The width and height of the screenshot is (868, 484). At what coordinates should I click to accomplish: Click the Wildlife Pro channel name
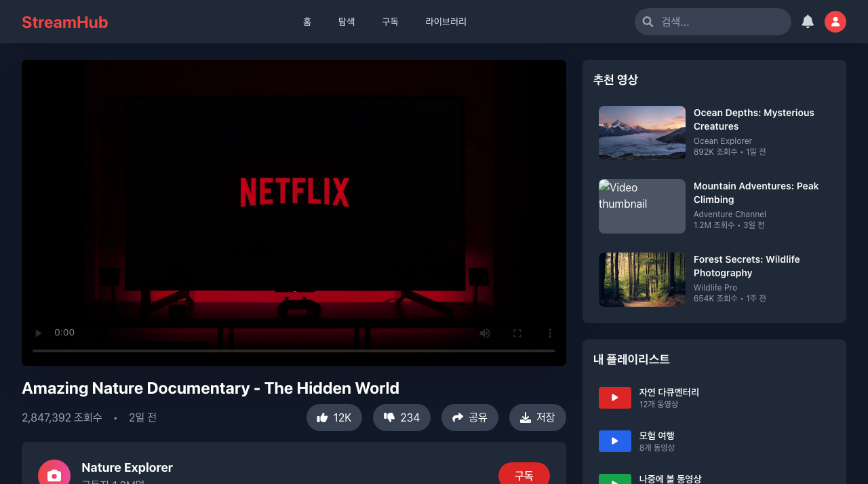(715, 288)
